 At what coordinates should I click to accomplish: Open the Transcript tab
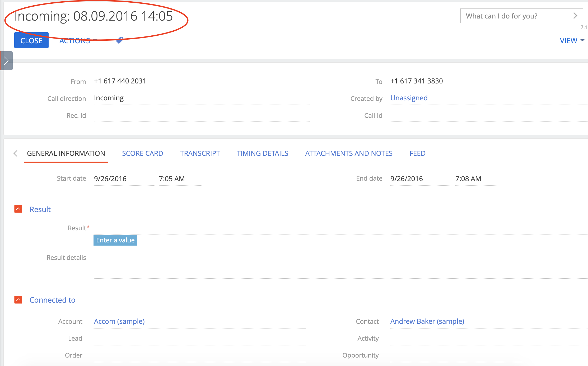200,153
